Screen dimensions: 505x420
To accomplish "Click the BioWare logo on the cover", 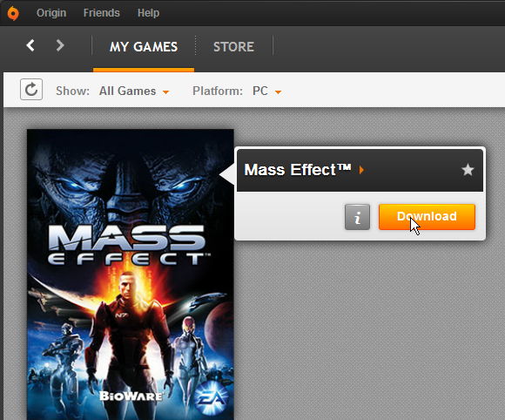I will point(131,396).
